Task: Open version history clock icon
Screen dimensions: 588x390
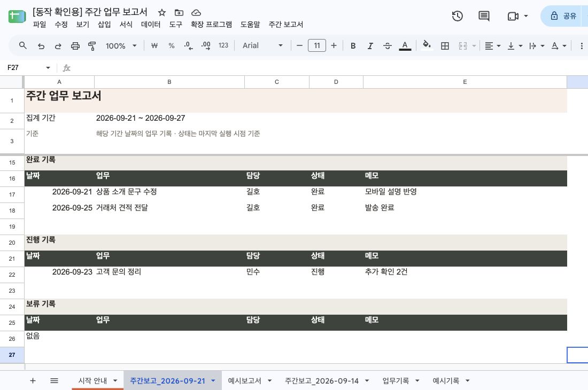Action: 457,15
